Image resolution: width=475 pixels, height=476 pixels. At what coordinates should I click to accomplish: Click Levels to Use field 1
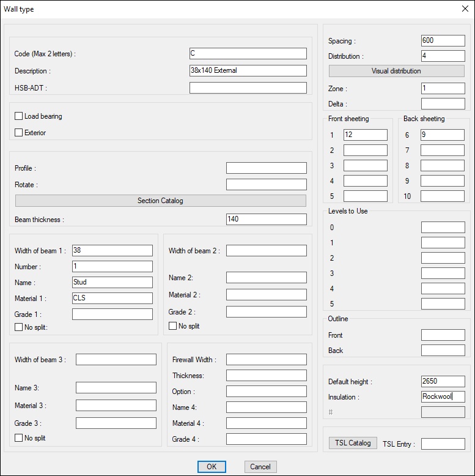tap(443, 242)
